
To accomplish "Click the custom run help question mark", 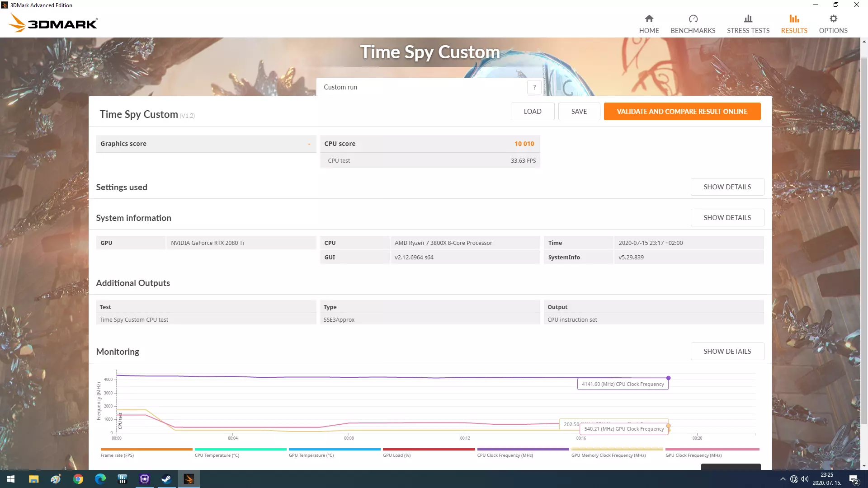I will click(534, 87).
